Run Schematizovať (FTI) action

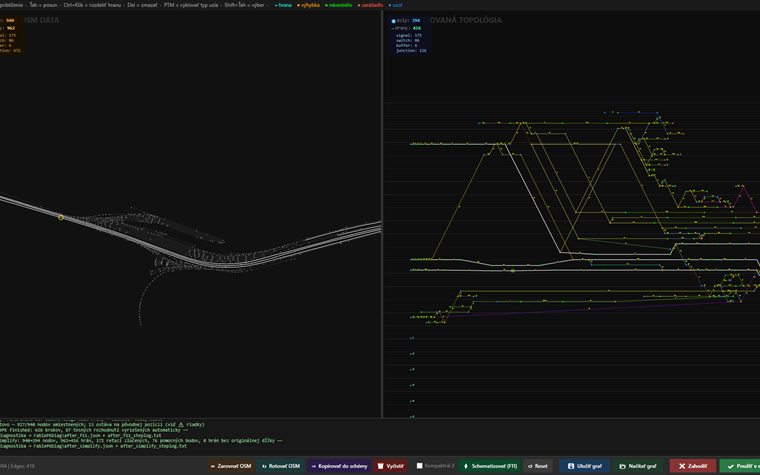pyautogui.click(x=490, y=466)
